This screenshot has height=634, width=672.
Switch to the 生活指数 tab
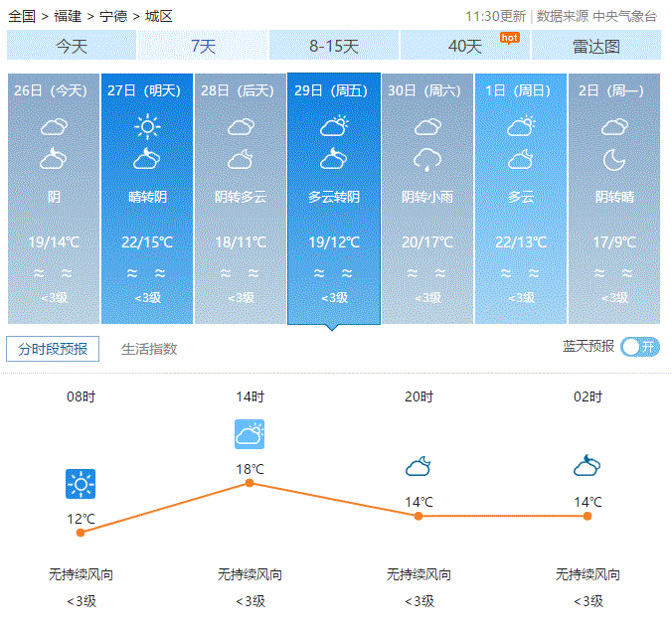pos(149,349)
